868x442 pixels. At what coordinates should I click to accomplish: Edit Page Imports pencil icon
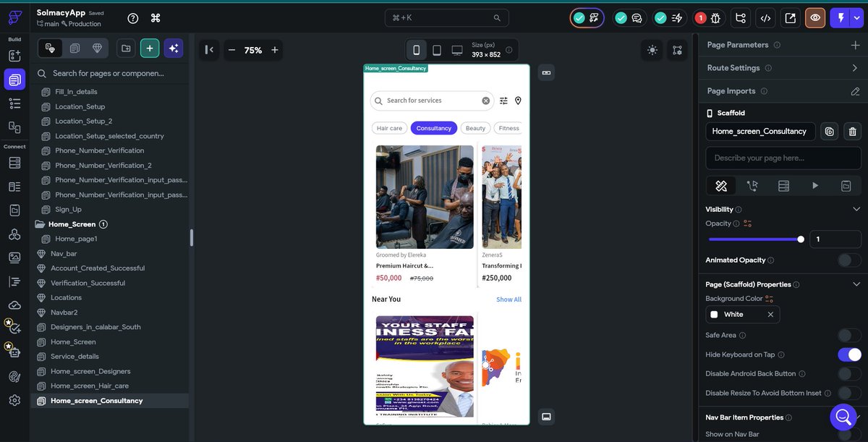coord(855,91)
